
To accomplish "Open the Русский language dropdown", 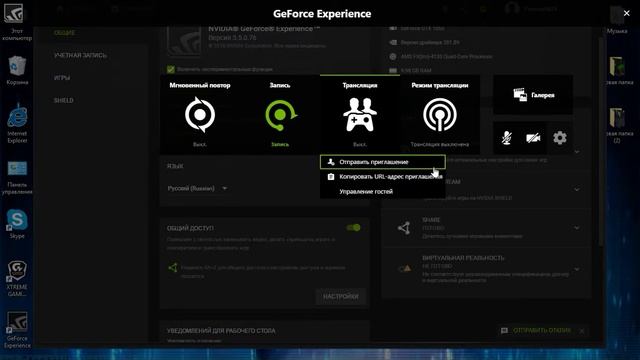I will (x=197, y=188).
